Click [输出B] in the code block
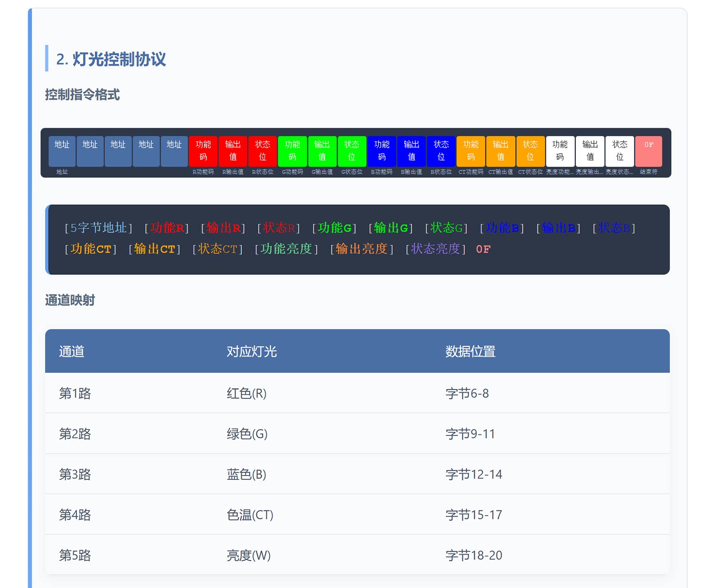Screen dimensions: 715x588 (558, 228)
